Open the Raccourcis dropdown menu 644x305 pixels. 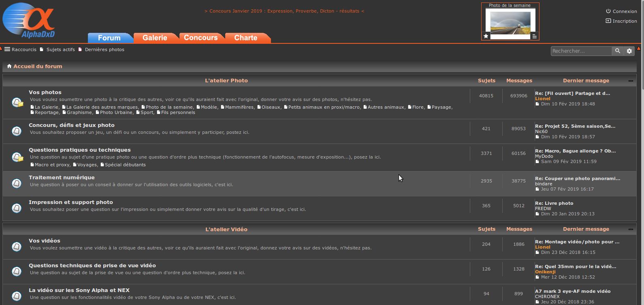[x=20, y=49]
